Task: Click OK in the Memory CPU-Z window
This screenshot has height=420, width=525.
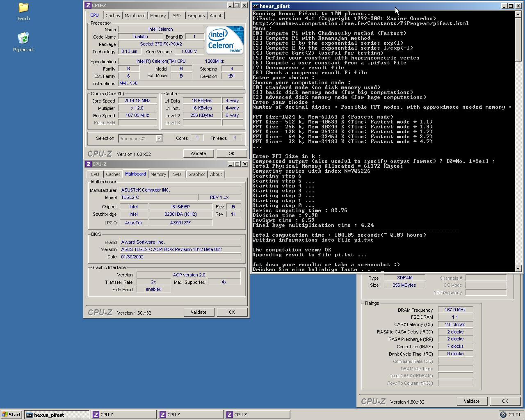Action: pyautogui.click(x=505, y=401)
